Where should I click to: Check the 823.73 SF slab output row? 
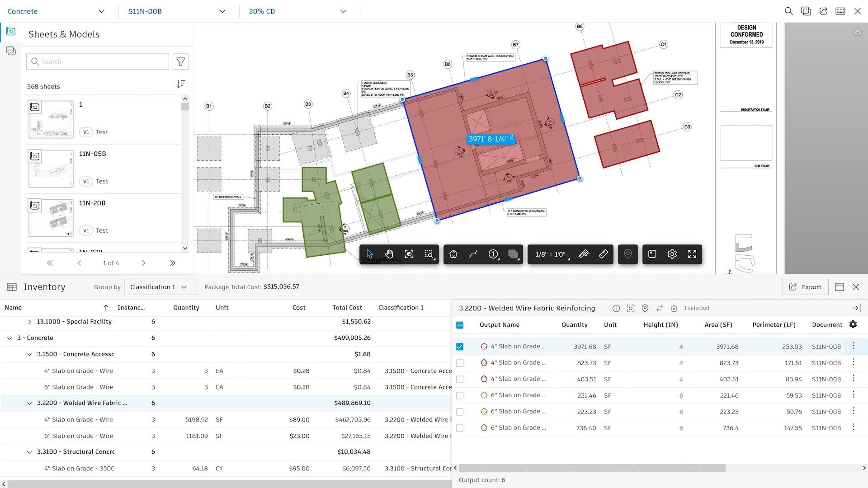(x=460, y=363)
